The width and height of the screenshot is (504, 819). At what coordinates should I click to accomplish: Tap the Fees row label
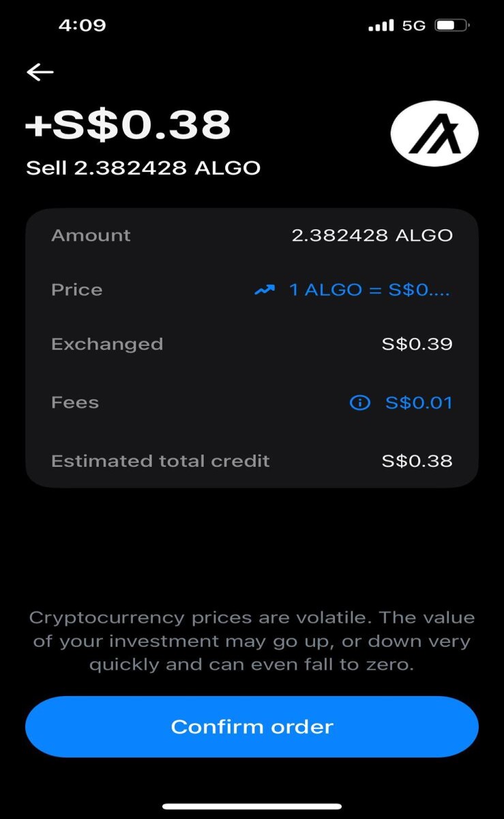pos(75,403)
